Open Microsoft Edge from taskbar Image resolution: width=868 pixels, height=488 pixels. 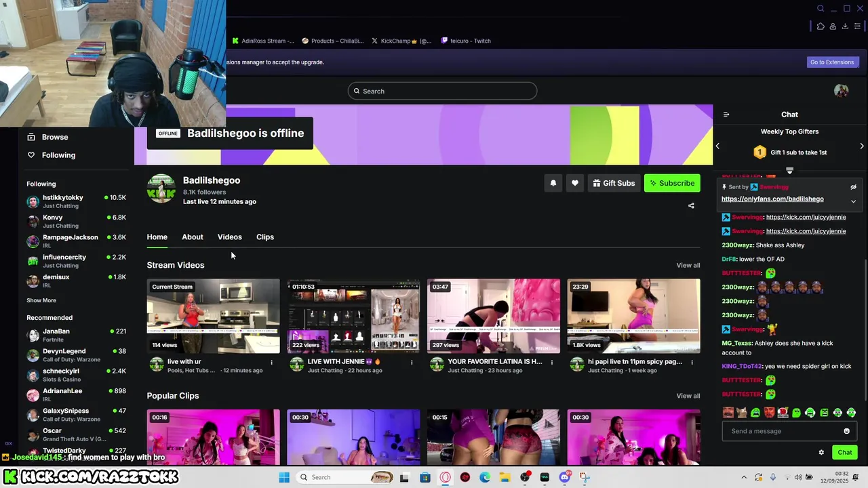click(x=485, y=477)
